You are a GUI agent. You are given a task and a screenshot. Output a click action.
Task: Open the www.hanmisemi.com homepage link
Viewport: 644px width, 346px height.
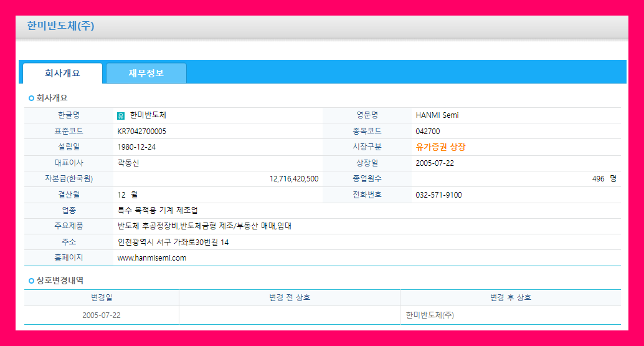click(152, 258)
